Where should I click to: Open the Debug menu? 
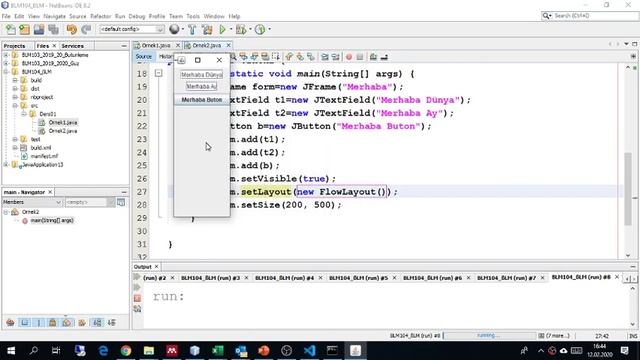click(137, 16)
